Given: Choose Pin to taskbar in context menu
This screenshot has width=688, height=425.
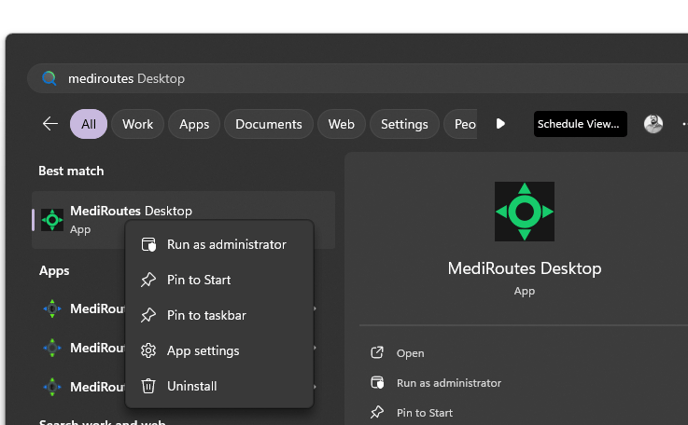Looking at the screenshot, I should [219, 315].
